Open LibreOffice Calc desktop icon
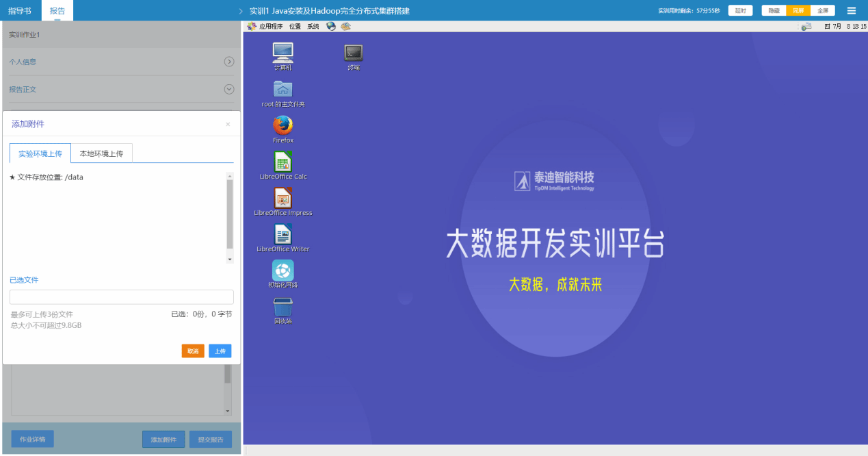 283,165
